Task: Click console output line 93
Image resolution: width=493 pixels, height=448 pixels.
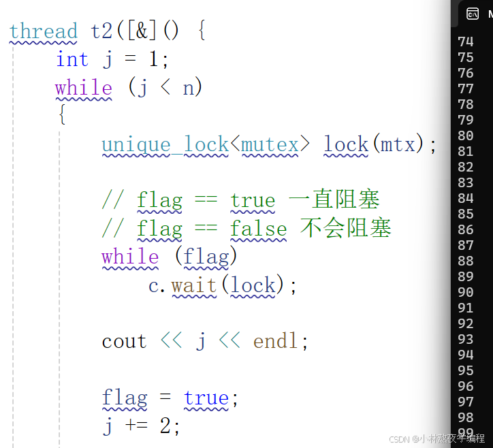Action: (465, 339)
